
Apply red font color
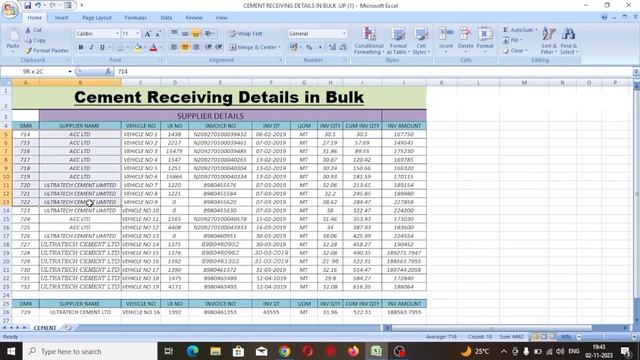[153, 48]
